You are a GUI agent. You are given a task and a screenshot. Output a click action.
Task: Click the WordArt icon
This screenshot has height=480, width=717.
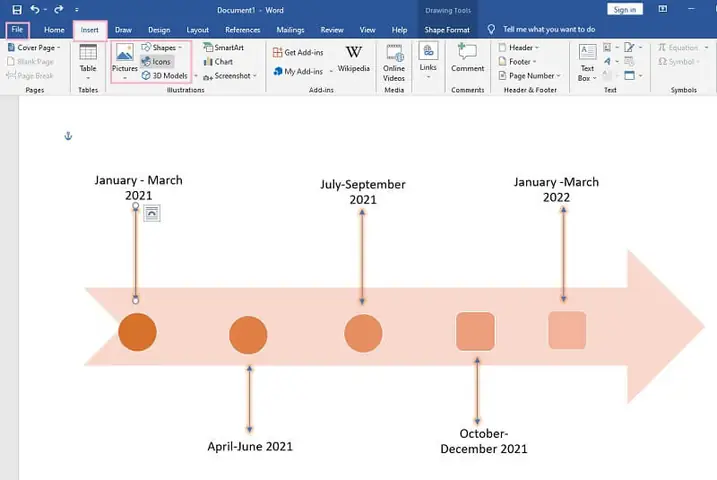[607, 61]
